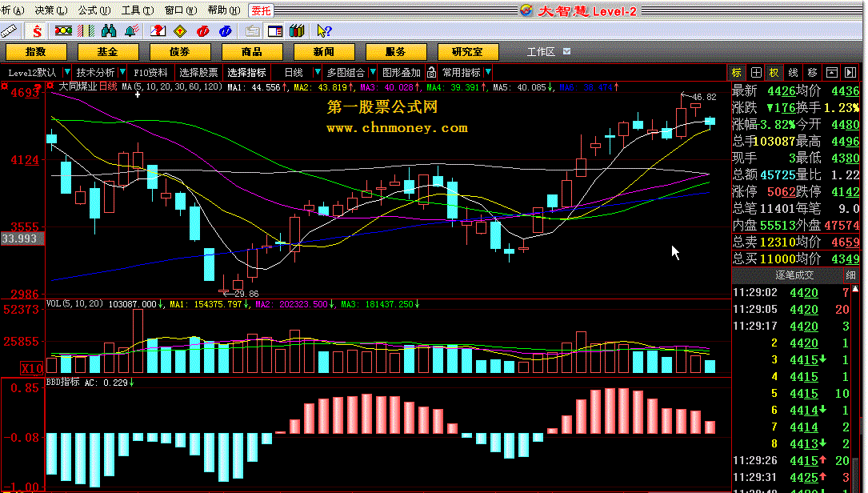Click the yellow diamond arrow icon

click(x=181, y=31)
